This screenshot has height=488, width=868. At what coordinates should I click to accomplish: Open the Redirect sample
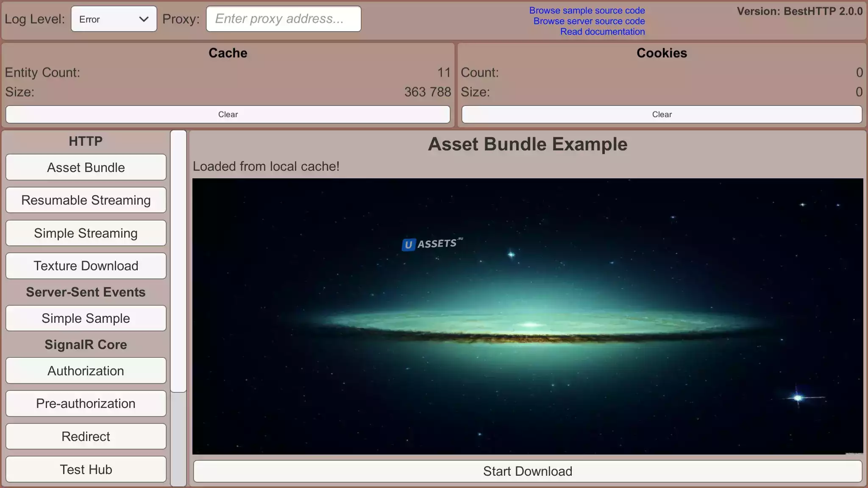[x=86, y=436]
